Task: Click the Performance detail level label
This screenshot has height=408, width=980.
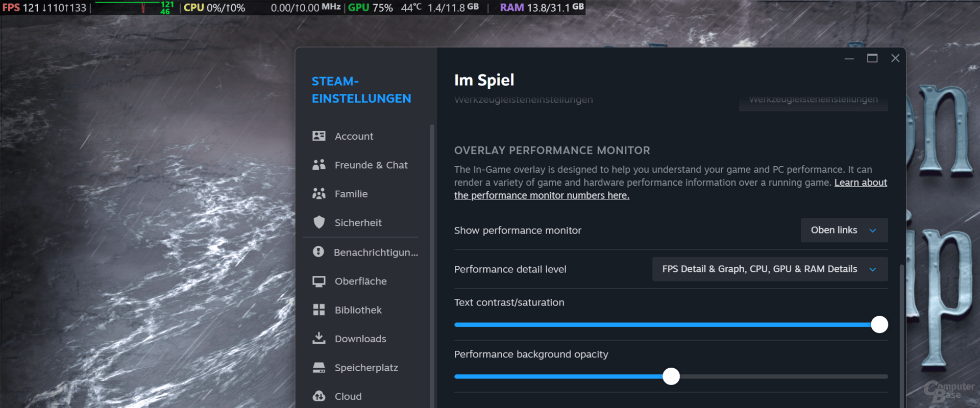Action: (510, 269)
